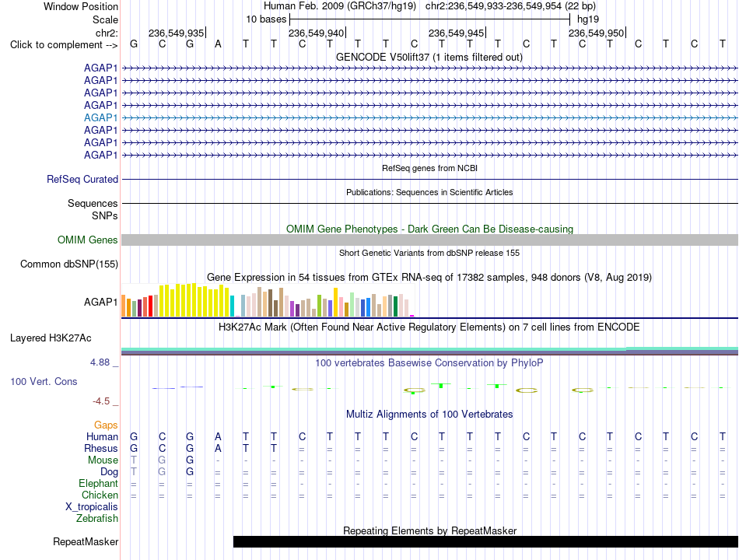739x560 pixels.
Task: Select the X_tropicalis species label
Action: pos(92,507)
